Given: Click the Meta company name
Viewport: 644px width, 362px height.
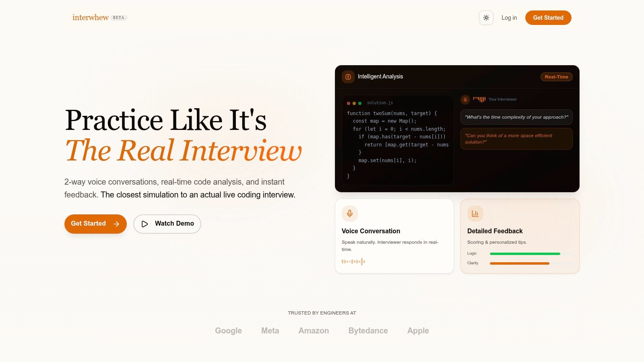Looking at the screenshot, I should pyautogui.click(x=270, y=331).
